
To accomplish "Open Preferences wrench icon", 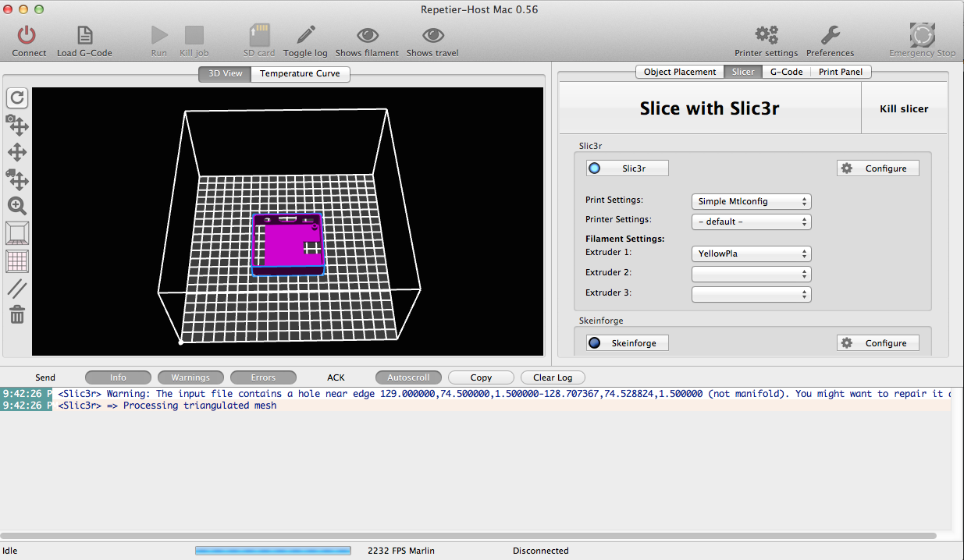I will [x=830, y=35].
